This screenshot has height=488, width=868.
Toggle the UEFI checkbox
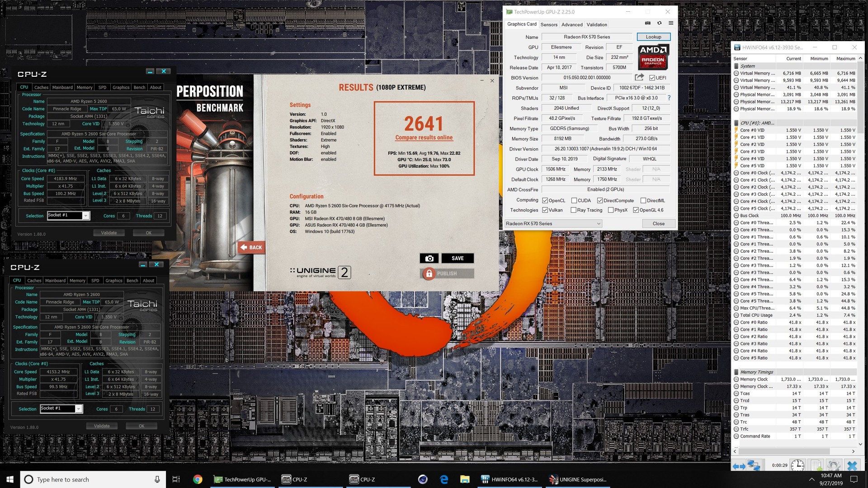pyautogui.click(x=652, y=78)
